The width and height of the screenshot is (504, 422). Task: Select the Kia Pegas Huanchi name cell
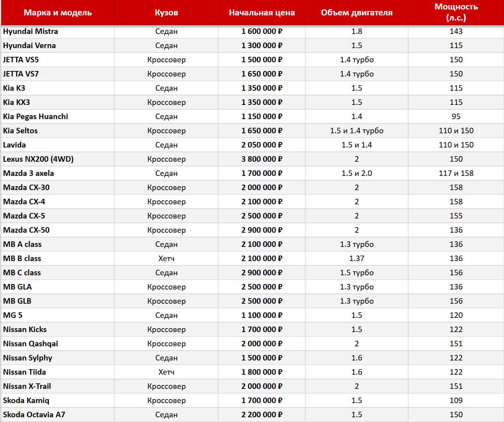point(35,117)
